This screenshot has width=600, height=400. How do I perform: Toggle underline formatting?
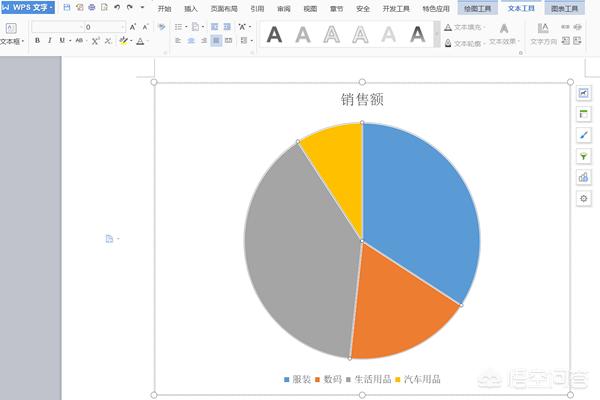click(x=62, y=41)
